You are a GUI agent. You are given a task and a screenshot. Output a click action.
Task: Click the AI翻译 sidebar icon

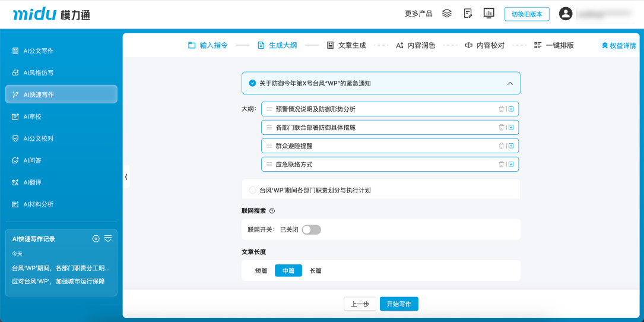click(x=15, y=182)
